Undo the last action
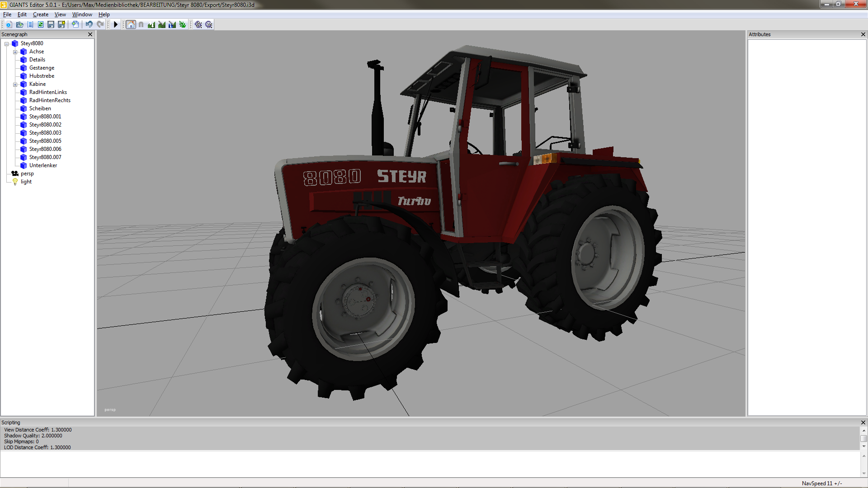The image size is (868, 488). click(x=89, y=24)
